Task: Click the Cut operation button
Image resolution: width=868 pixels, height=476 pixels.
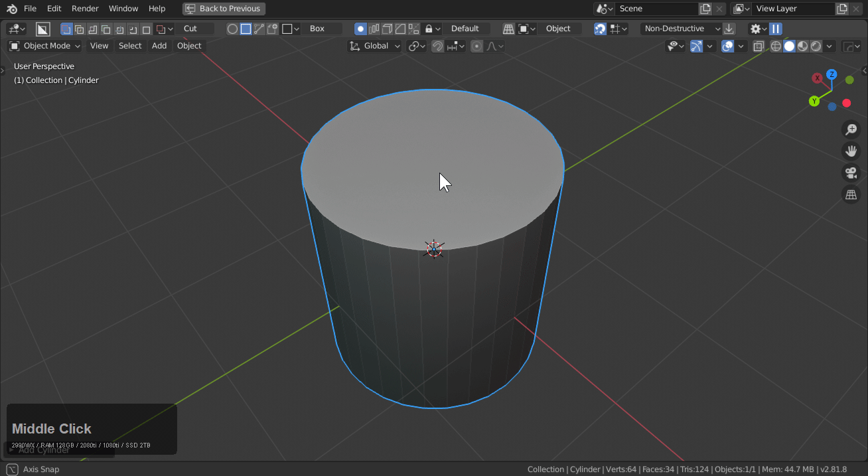Action: pos(191,29)
